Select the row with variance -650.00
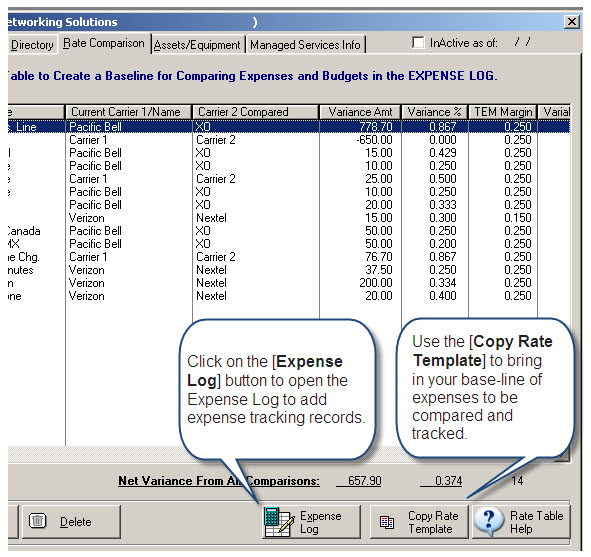Viewport: 591px width, 557px height. [289, 140]
